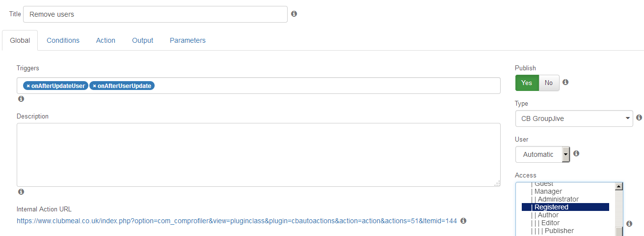
Task: Remove the onAfterUpdateUser trigger tag
Action: [28, 86]
